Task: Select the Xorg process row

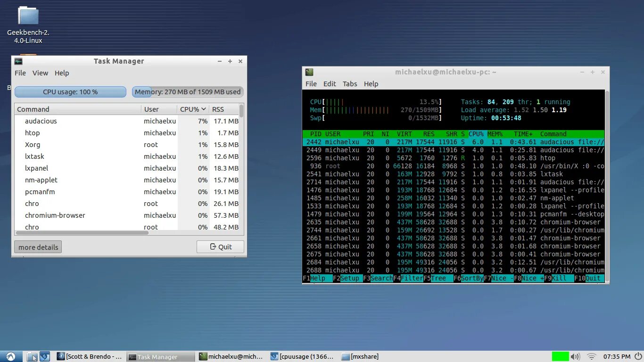Action: [x=127, y=145]
